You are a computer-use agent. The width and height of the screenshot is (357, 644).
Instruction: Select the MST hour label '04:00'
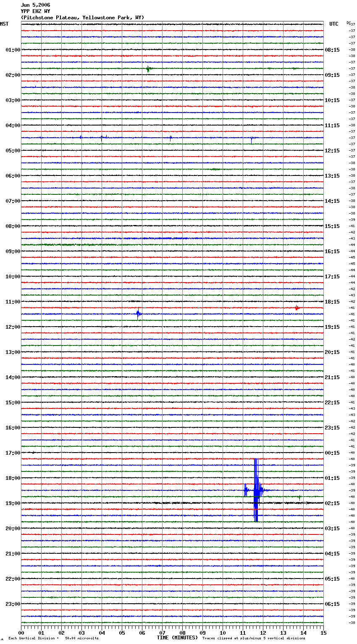pyautogui.click(x=13, y=126)
